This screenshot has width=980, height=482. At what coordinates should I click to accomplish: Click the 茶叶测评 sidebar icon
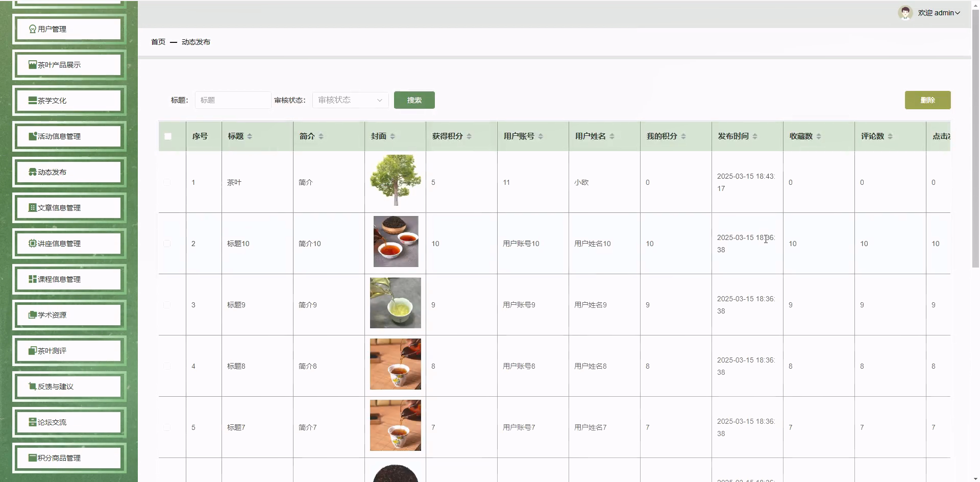[33, 351]
